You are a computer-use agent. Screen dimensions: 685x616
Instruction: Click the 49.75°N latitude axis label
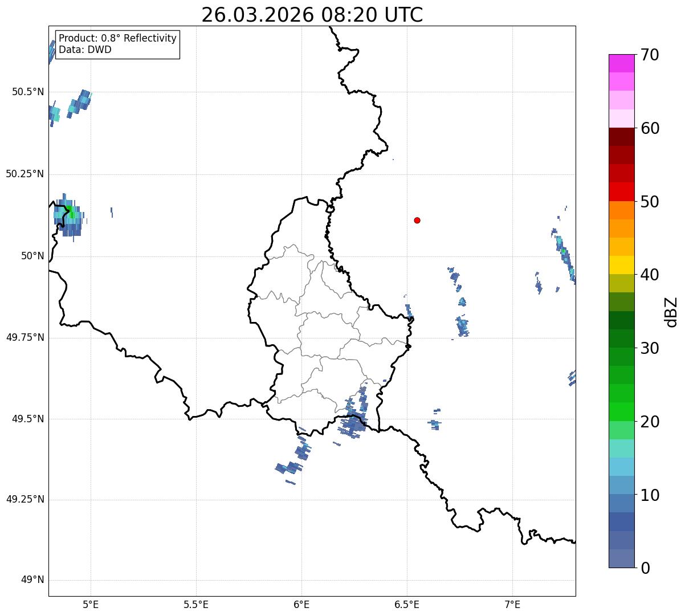(x=25, y=337)
